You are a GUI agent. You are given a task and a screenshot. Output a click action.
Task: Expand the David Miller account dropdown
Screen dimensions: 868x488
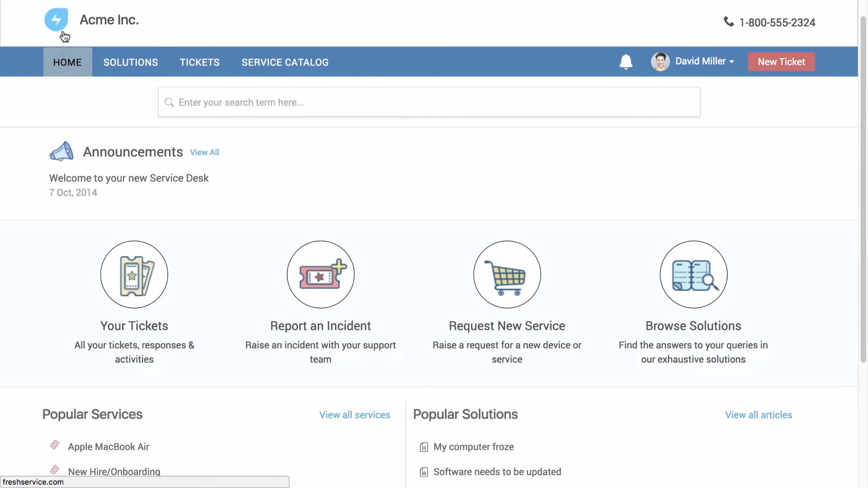[x=731, y=61]
